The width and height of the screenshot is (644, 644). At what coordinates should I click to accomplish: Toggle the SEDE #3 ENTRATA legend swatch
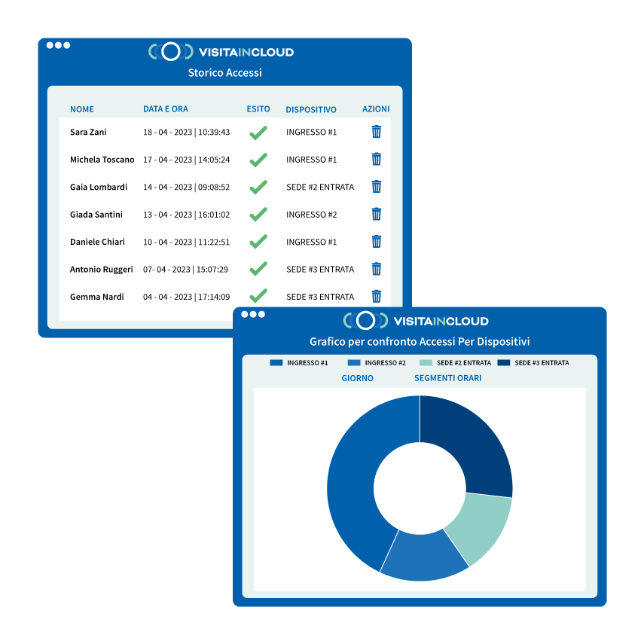coord(504,362)
